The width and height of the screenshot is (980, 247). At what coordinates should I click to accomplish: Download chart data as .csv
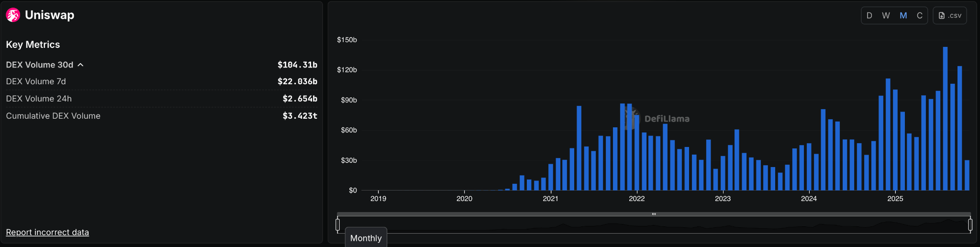tap(950, 15)
